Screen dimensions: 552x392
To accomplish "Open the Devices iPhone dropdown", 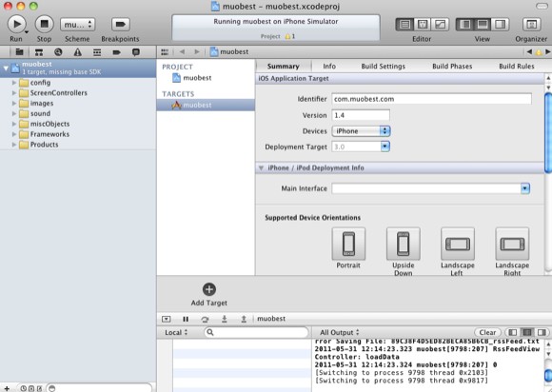I will pos(361,131).
